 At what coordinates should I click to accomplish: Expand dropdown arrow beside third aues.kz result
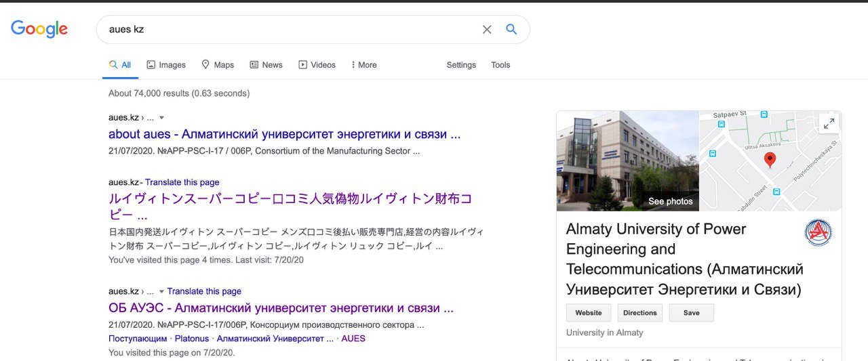pyautogui.click(x=161, y=291)
